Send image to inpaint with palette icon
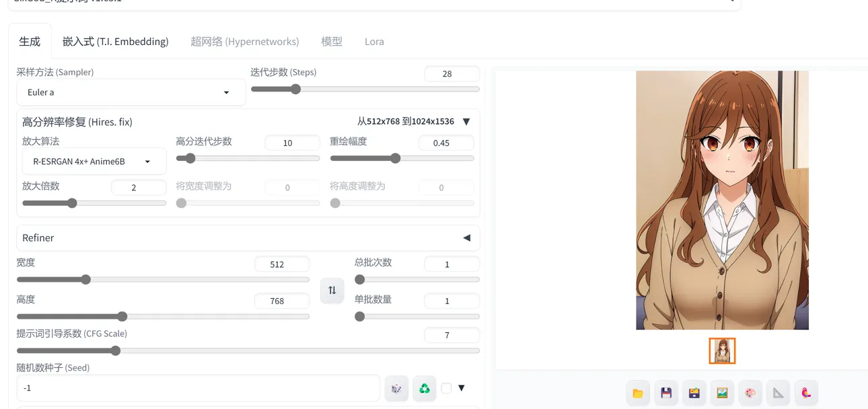The image size is (868, 409). (x=750, y=393)
